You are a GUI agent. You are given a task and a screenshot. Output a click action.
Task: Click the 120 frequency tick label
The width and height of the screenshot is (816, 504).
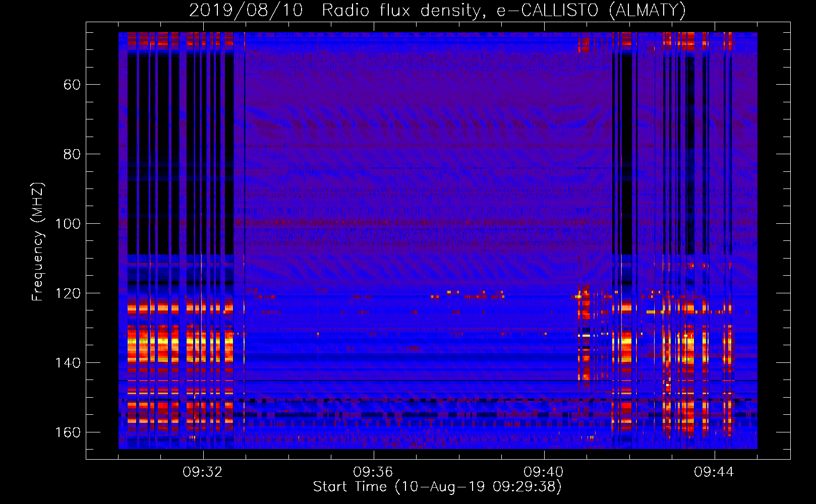click(x=68, y=293)
